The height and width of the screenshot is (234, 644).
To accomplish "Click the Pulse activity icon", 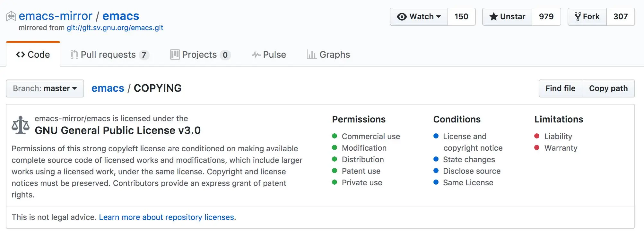I will (x=256, y=54).
